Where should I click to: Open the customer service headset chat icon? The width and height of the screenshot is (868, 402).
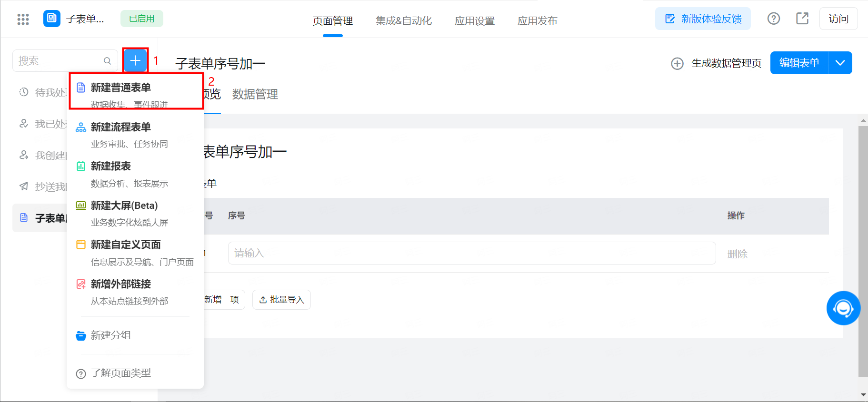843,308
